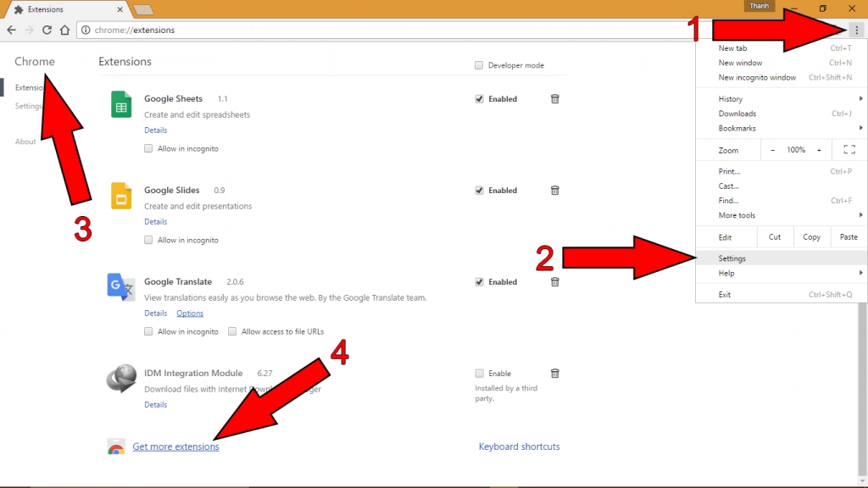Remove Google Slides with trash icon
Viewport: 868px width, 488px height.
click(554, 191)
